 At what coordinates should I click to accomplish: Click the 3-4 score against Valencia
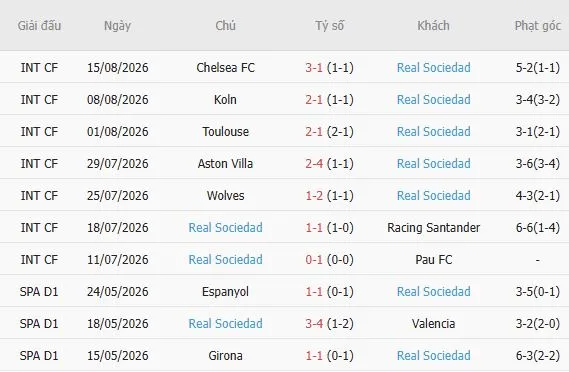click(x=314, y=323)
